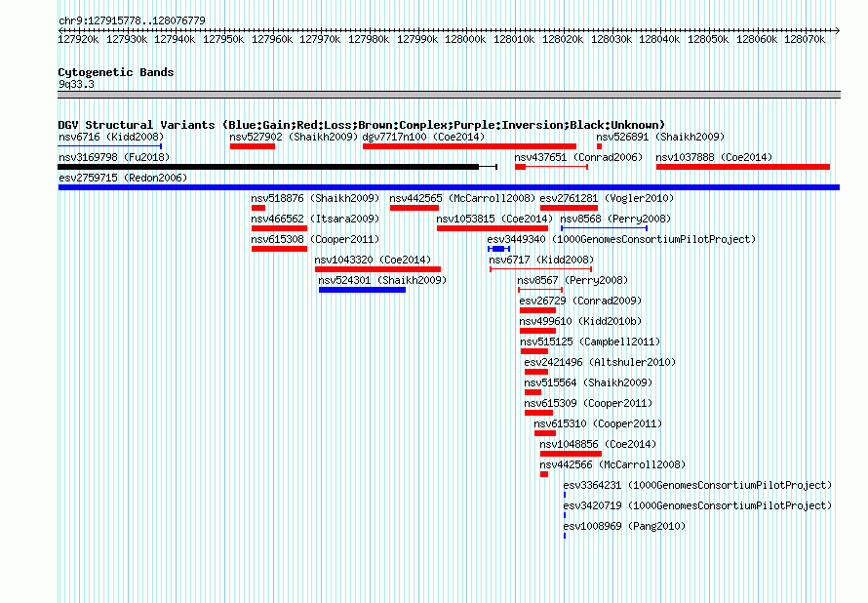The height and width of the screenshot is (603, 868).
Task: Click the 128050k ruler label
Action: [x=708, y=39]
